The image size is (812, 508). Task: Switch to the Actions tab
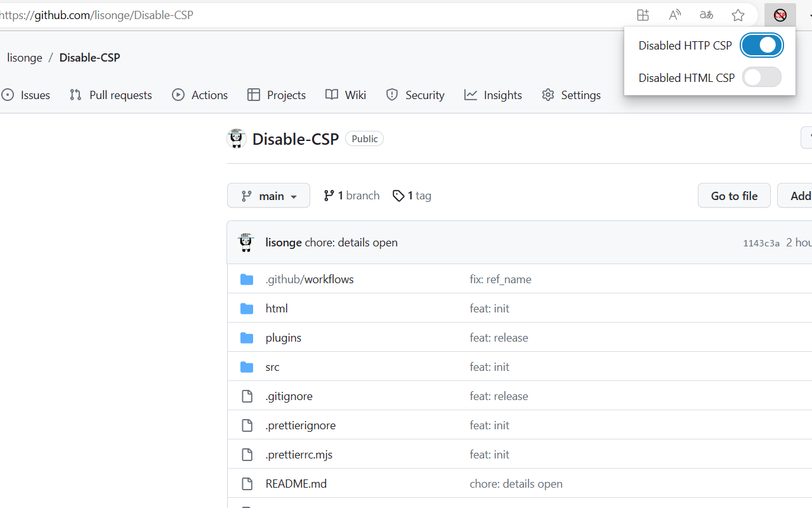point(200,95)
